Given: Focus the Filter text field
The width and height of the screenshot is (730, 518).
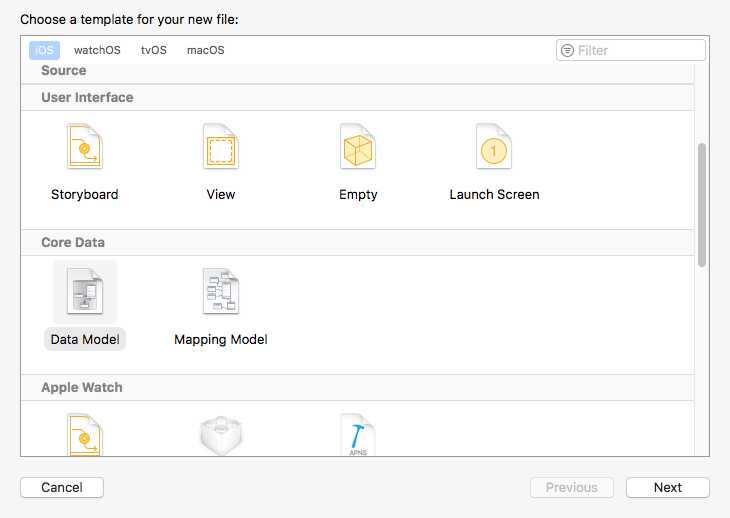Looking at the screenshot, I should coord(631,50).
